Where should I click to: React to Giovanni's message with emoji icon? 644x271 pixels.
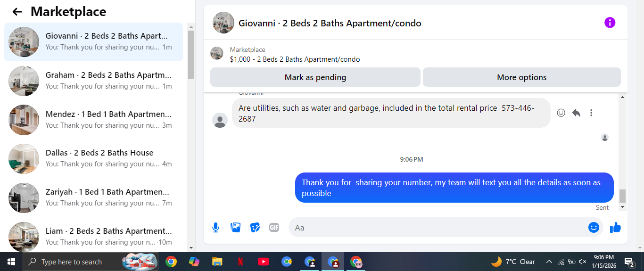click(561, 113)
